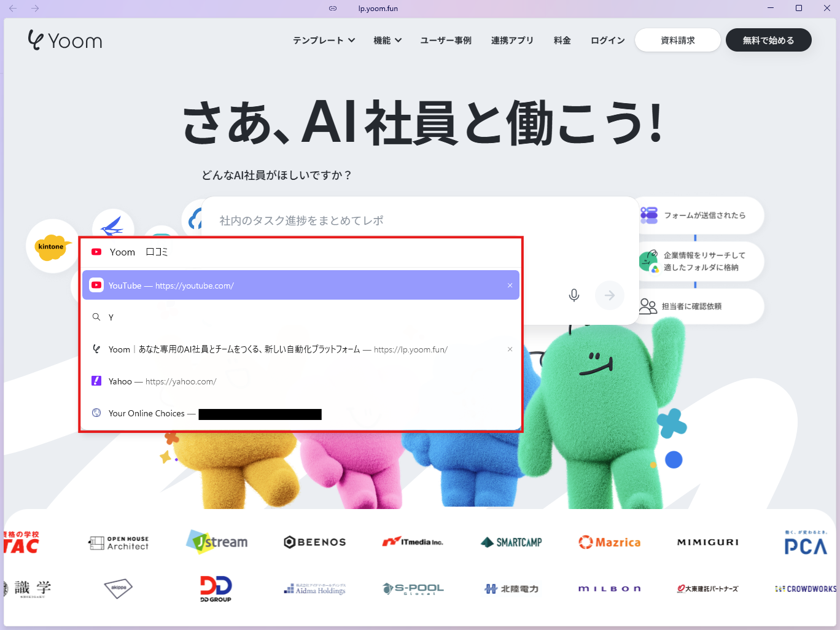Select the Your Online Choices suggestion
The width and height of the screenshot is (840, 630).
(301, 413)
